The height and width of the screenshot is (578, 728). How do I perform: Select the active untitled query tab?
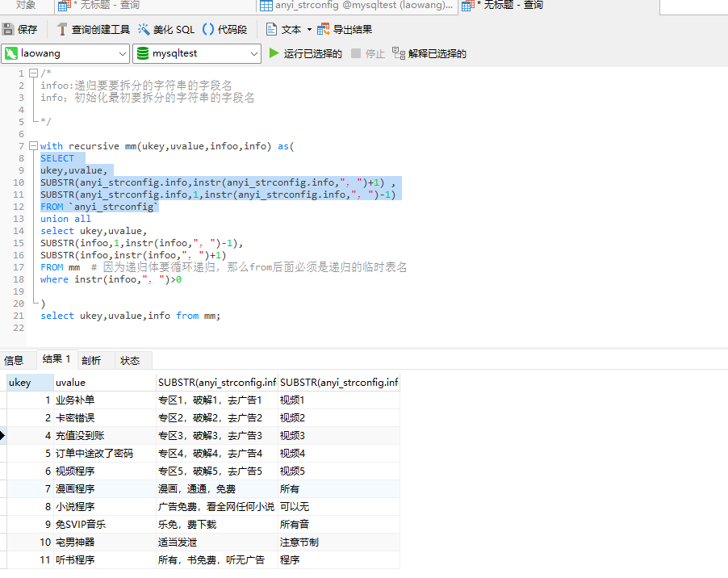558,6
